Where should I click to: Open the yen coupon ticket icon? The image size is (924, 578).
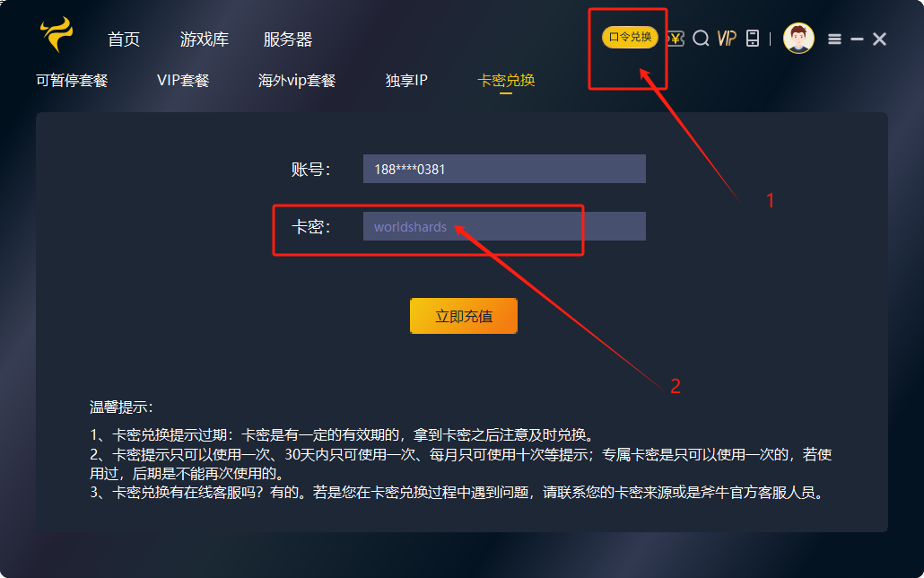click(676, 39)
